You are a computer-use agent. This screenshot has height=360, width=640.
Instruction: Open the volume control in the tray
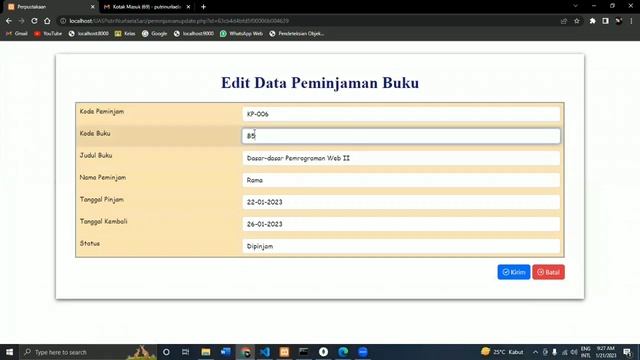pyautogui.click(x=574, y=352)
